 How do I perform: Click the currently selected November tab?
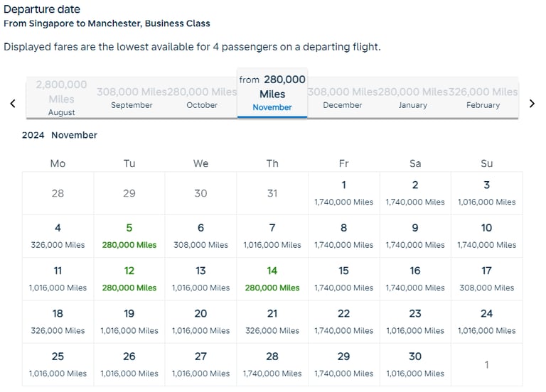coord(272,94)
